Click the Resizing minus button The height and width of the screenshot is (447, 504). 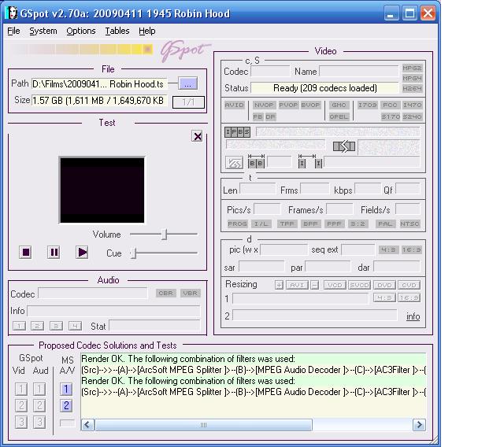(315, 285)
